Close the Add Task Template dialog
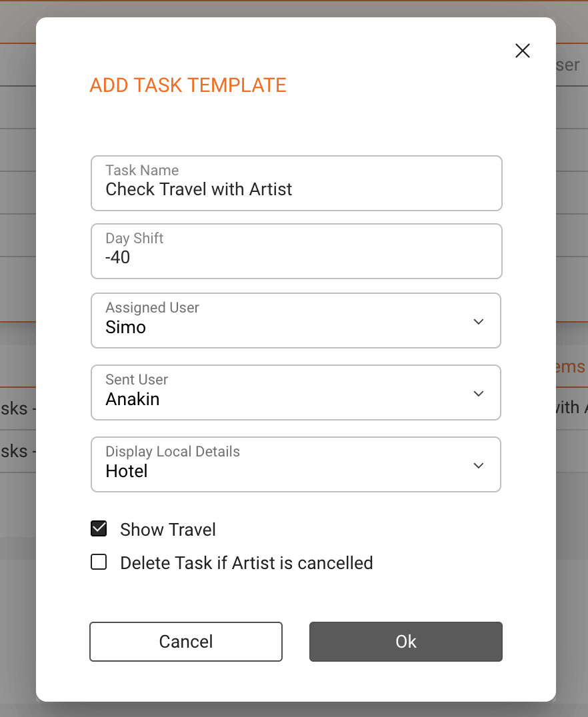The width and height of the screenshot is (588, 717). [523, 51]
